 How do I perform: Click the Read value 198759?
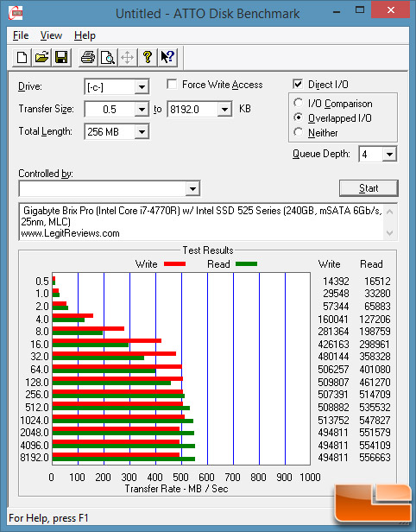pos(375,331)
